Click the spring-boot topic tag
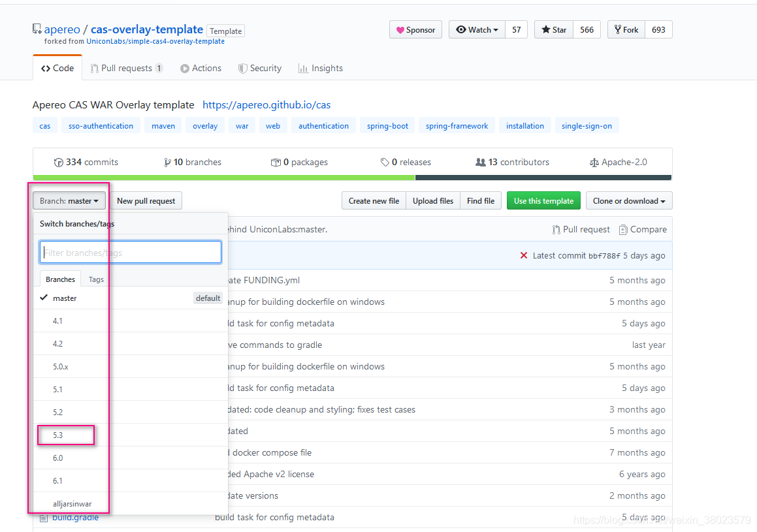Image resolution: width=757 pixels, height=532 pixels. (387, 125)
